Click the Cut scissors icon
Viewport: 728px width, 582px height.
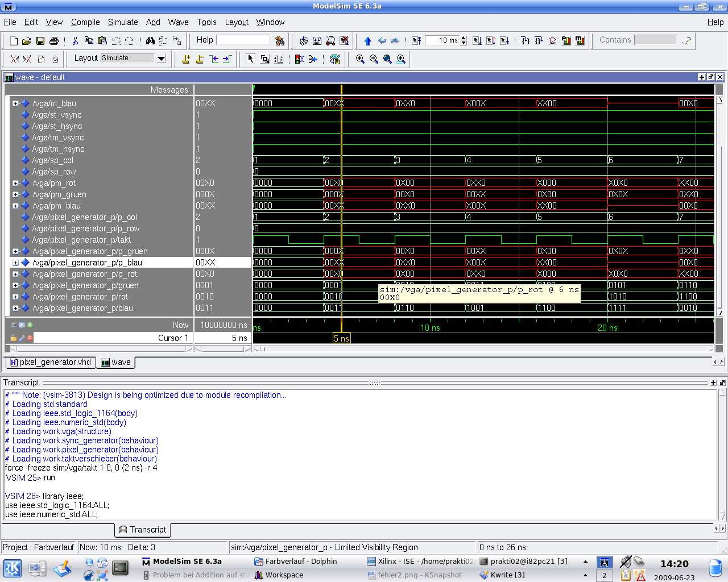pyautogui.click(x=75, y=41)
